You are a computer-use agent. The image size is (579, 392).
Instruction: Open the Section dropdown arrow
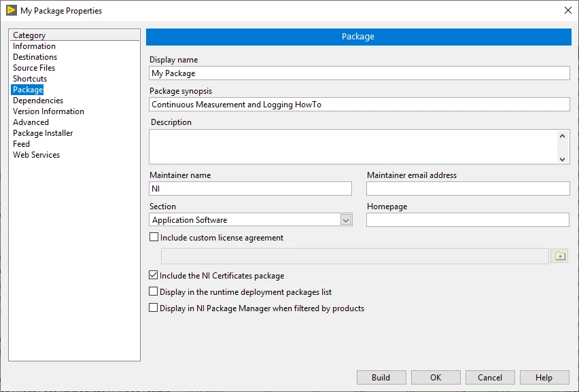(x=346, y=220)
